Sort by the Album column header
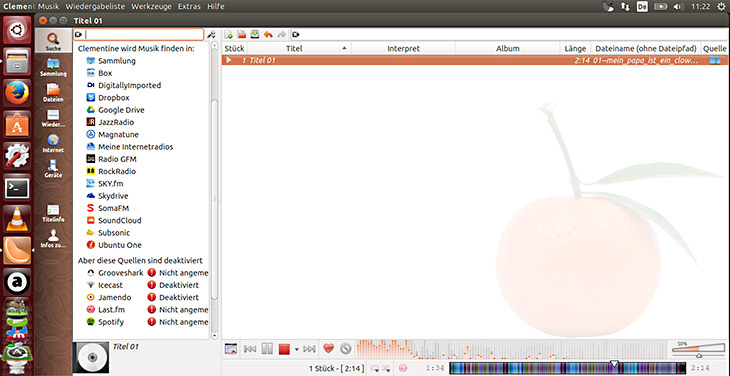 pos(507,48)
